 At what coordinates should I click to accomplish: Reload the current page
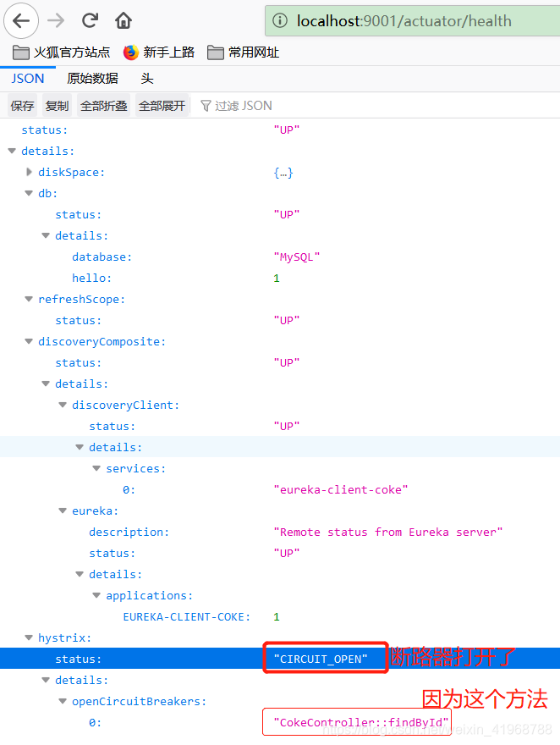pos(90,20)
